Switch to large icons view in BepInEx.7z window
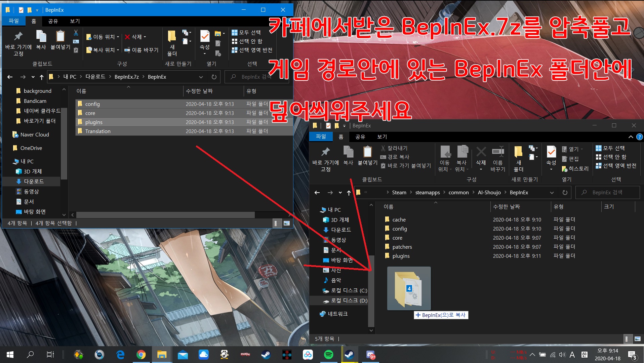Screen dimensions: 644x363 (287, 223)
